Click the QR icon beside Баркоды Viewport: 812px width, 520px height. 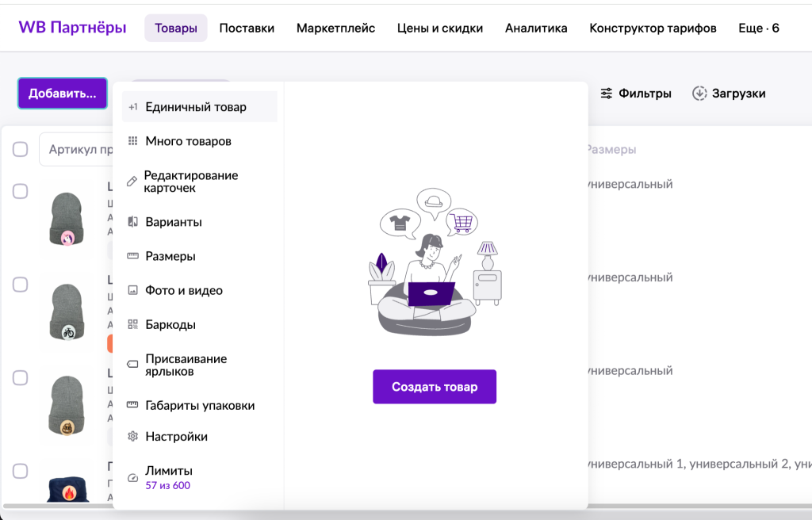point(133,324)
